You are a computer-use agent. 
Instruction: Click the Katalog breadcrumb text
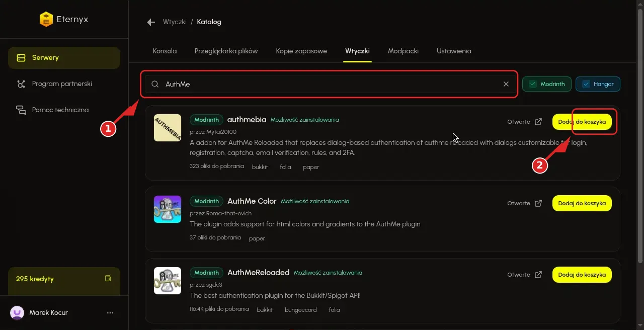(209, 22)
